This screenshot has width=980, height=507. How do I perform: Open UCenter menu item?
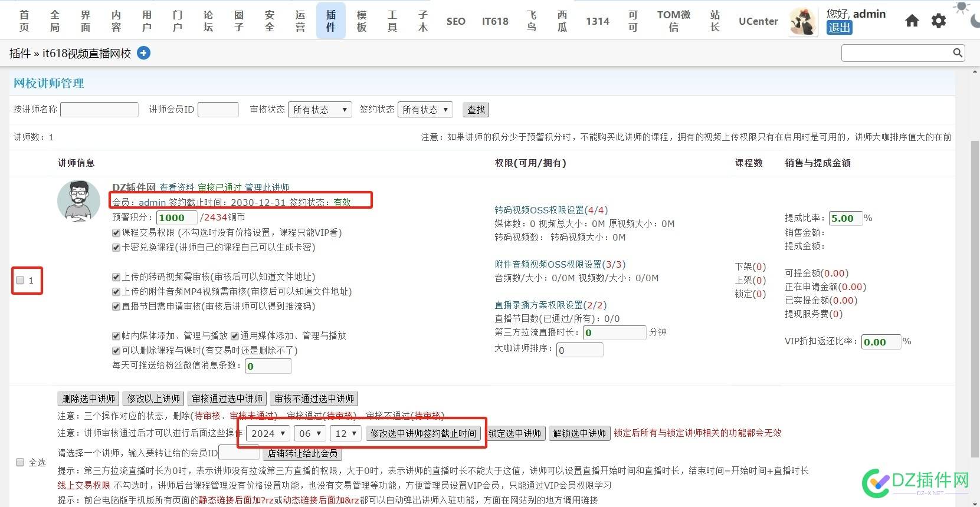758,21
